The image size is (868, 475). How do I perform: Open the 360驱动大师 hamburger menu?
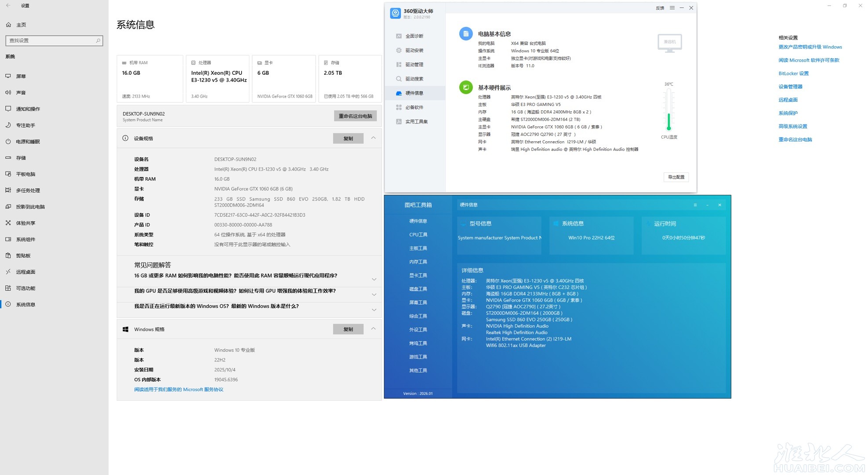pos(672,8)
